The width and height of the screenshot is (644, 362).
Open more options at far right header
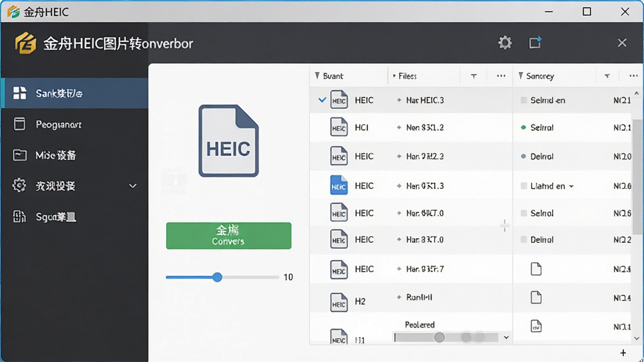[633, 76]
